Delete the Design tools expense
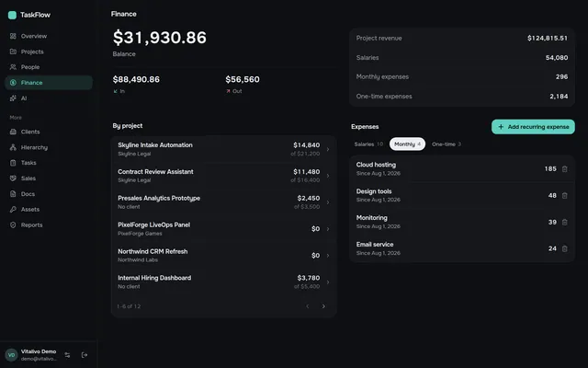 coord(564,196)
